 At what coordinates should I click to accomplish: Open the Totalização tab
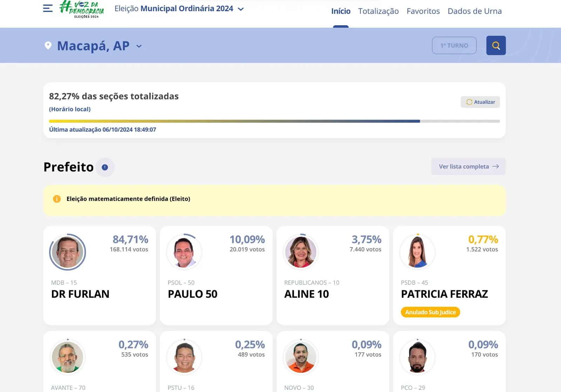coord(378,11)
